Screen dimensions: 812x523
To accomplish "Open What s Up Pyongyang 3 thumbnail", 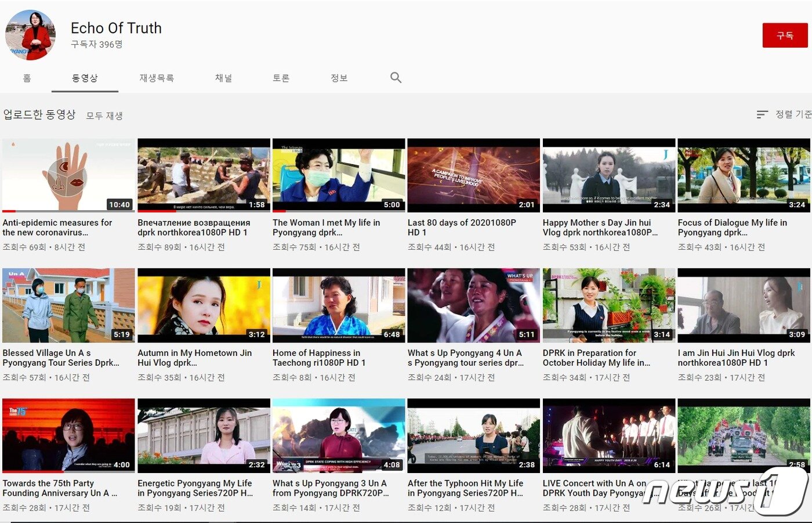I will pyautogui.click(x=339, y=435).
